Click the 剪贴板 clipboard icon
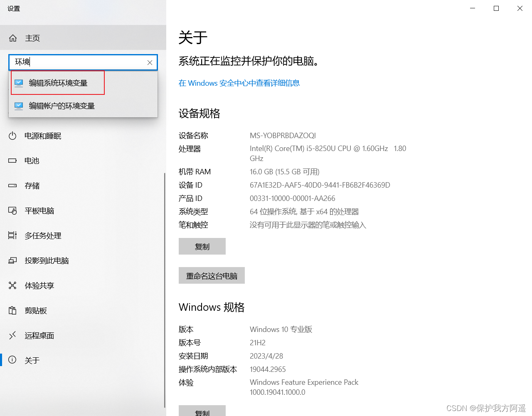Image resolution: width=532 pixels, height=416 pixels. [x=12, y=310]
